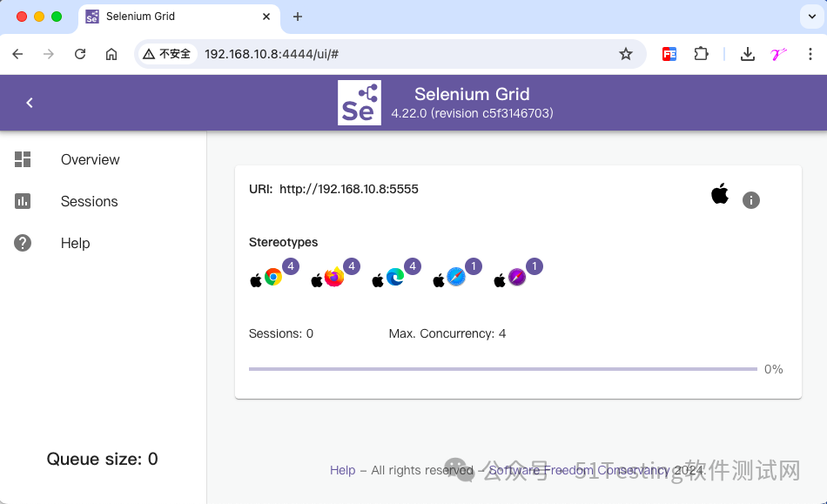
Task: Select the Safari stereotype icon
Action: pos(456,277)
